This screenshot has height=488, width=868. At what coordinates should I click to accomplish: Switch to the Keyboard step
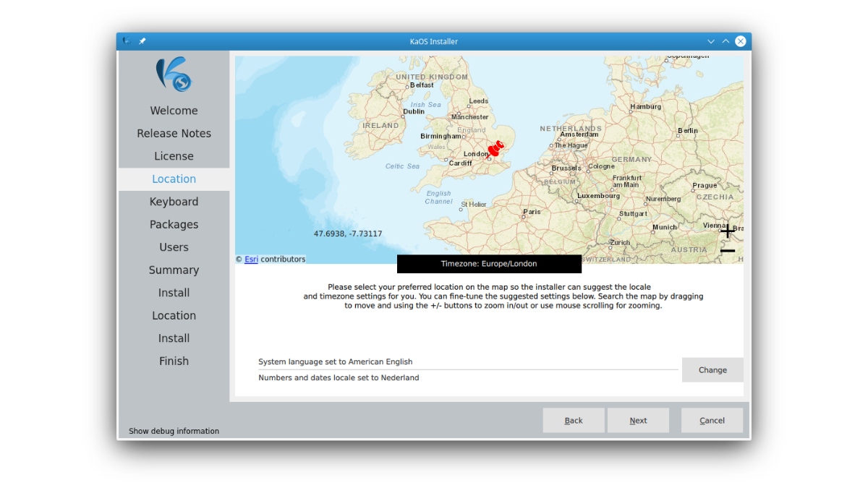click(x=174, y=202)
